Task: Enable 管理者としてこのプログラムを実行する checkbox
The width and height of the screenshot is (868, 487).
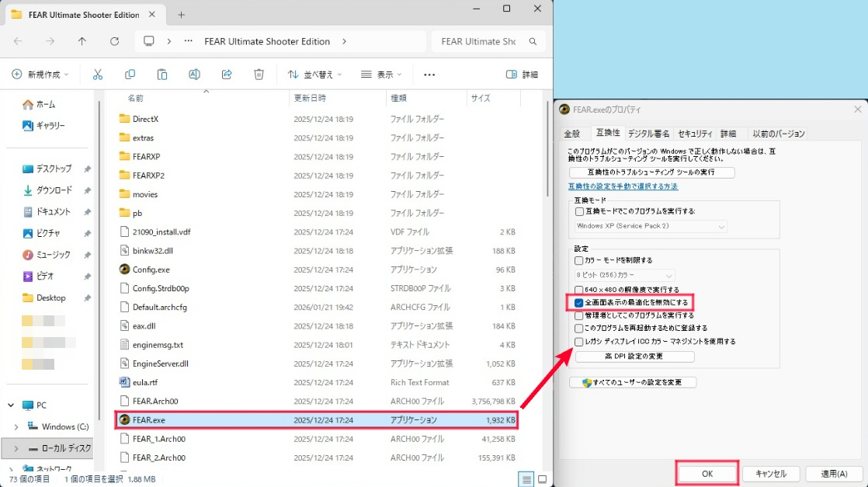Action: (579, 315)
